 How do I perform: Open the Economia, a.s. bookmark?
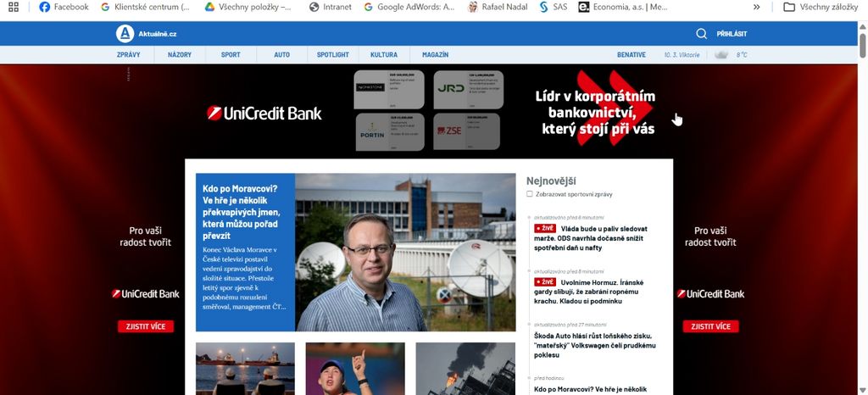pos(623,7)
